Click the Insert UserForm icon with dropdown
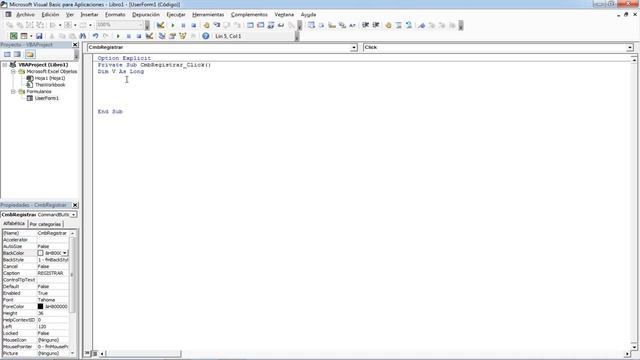Viewport: 640px width, 360px height. tap(26, 36)
